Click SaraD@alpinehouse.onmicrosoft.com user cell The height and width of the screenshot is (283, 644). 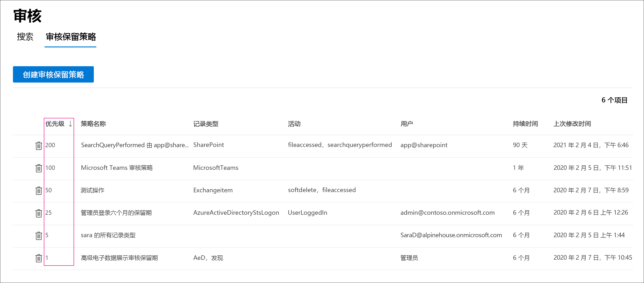click(x=451, y=235)
